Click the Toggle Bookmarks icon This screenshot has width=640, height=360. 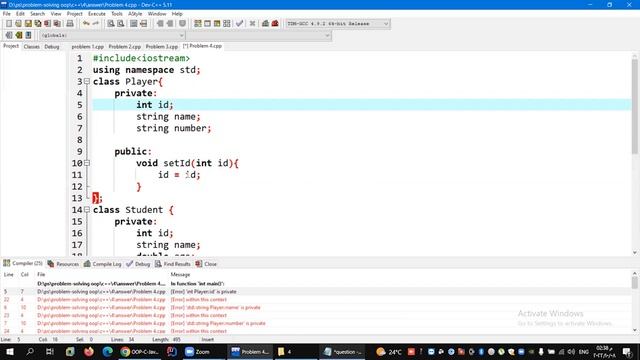pyautogui.click(x=18, y=36)
